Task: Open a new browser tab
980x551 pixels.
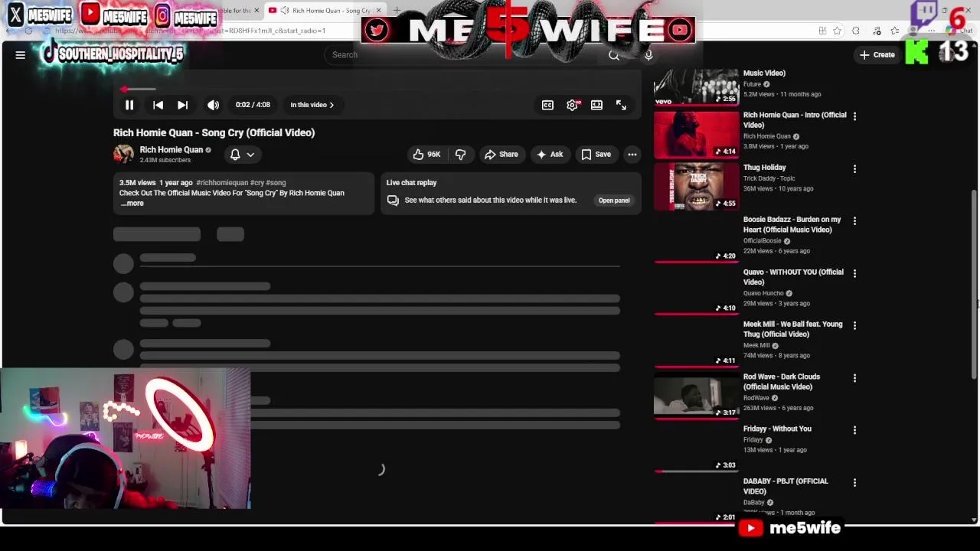Action: click(397, 10)
